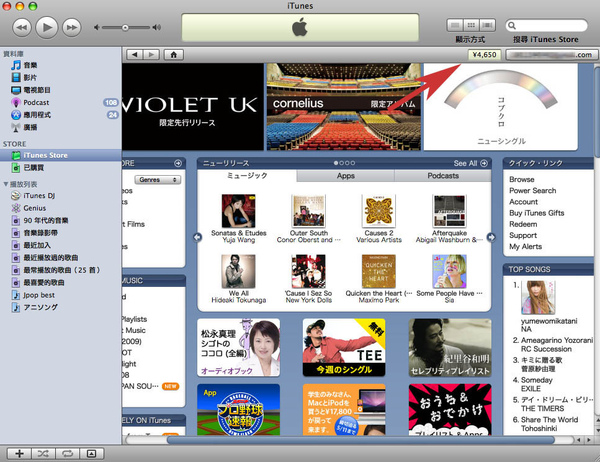Open iTunes Store home page
Viewport: 600px width, 462px height.
[x=174, y=55]
